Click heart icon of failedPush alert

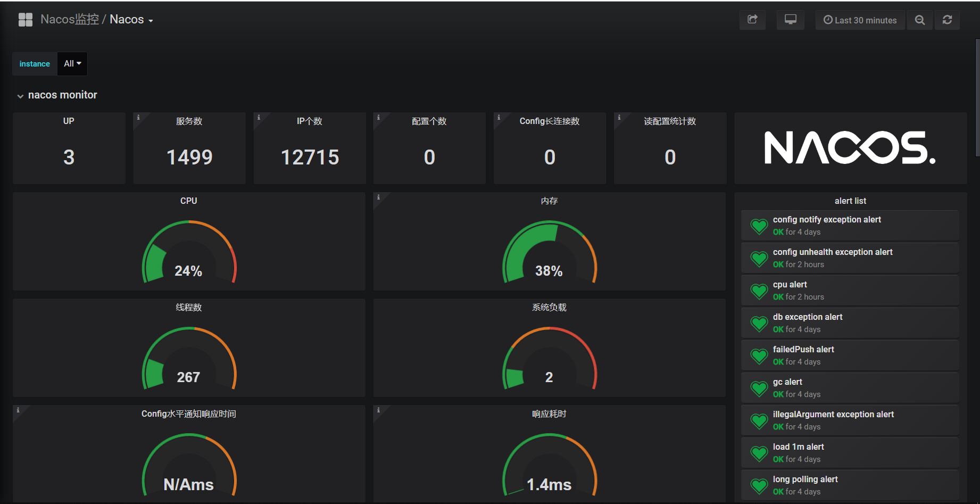tap(759, 357)
